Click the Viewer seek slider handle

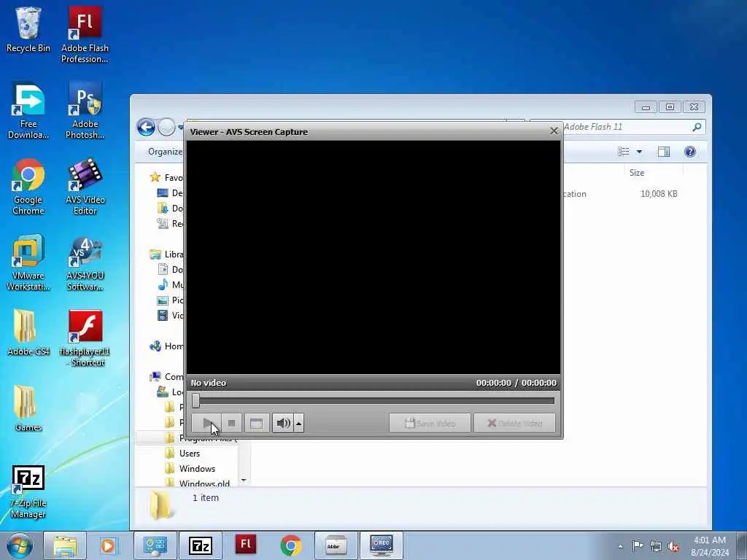(196, 400)
